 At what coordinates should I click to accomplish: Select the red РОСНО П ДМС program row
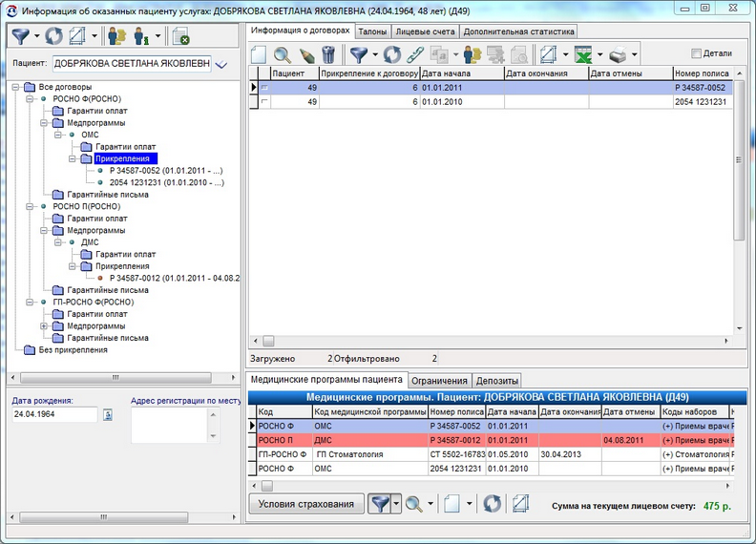(x=493, y=440)
